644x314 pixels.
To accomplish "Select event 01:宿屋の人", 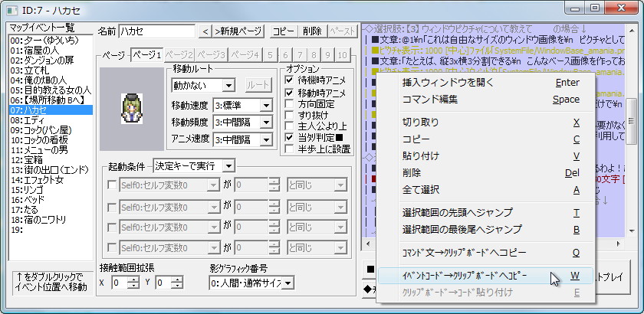I will pos(51,51).
